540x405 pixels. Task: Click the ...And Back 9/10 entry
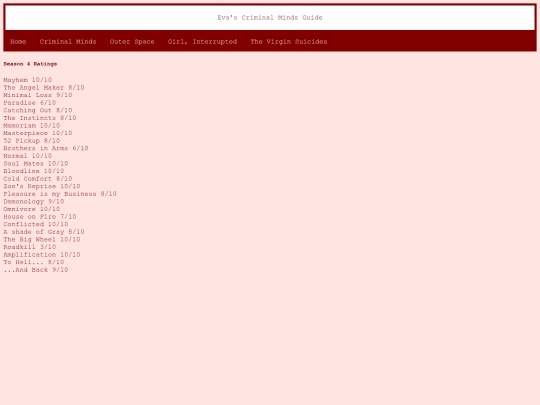(36, 270)
